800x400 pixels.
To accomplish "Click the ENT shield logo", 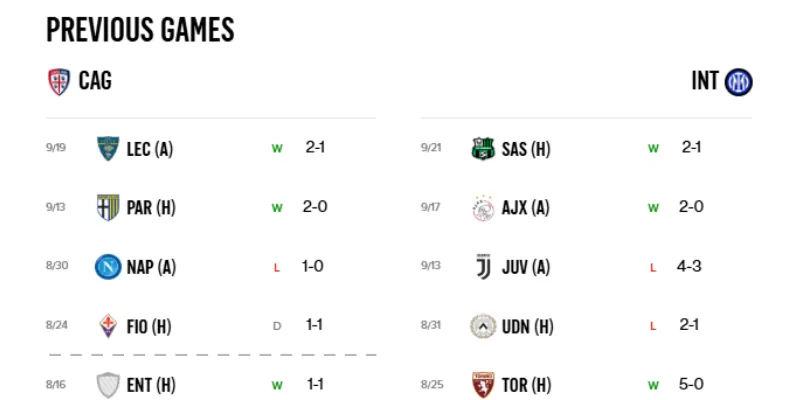I will tap(107, 385).
